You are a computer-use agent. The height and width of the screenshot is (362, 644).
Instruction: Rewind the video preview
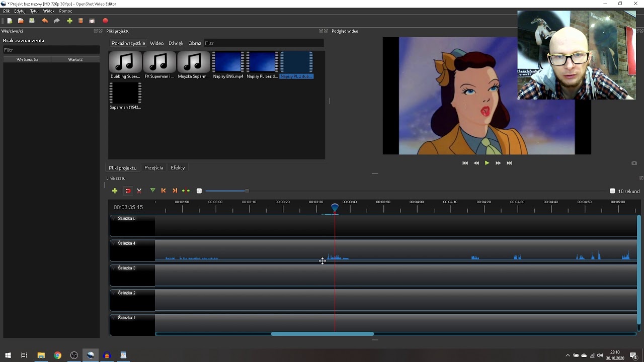click(x=476, y=163)
